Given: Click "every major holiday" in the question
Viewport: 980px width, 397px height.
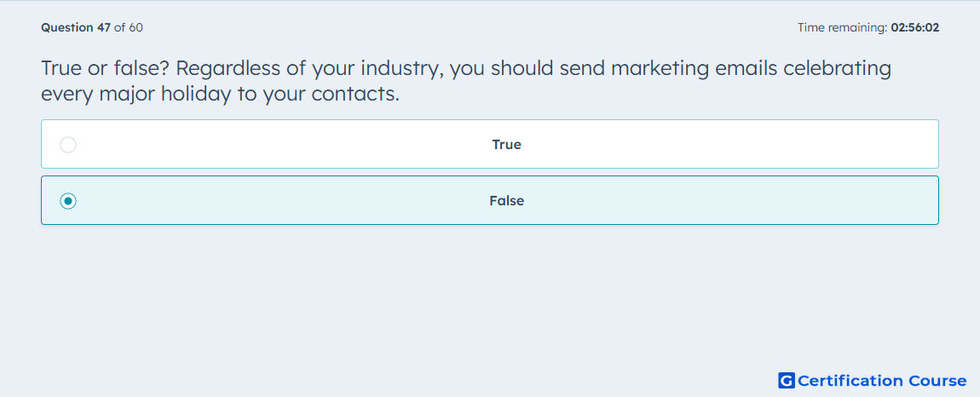Looking at the screenshot, I should pyautogui.click(x=135, y=95).
